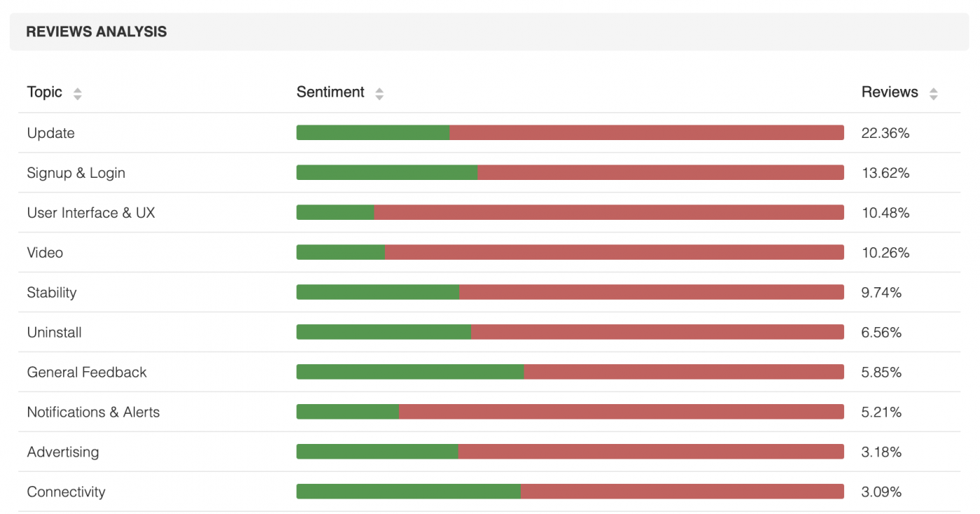Image resolution: width=980 pixels, height=514 pixels.
Task: Select the Reviews column header
Action: pos(890,92)
